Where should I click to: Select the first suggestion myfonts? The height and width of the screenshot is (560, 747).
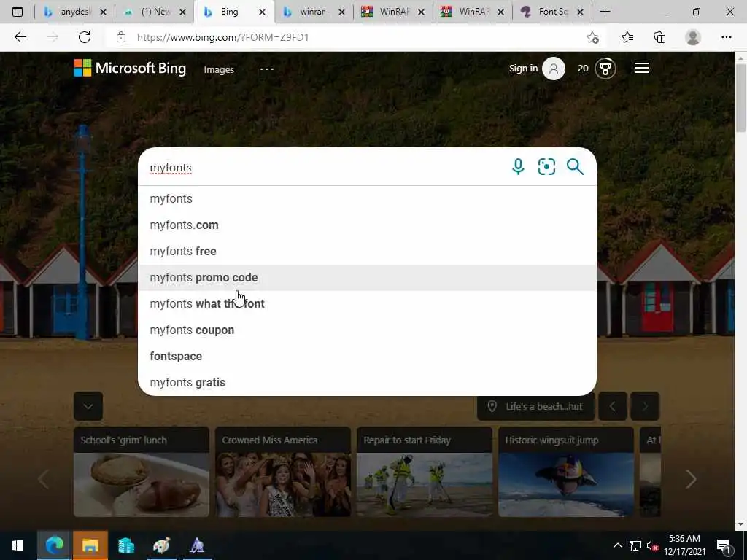(x=367, y=198)
